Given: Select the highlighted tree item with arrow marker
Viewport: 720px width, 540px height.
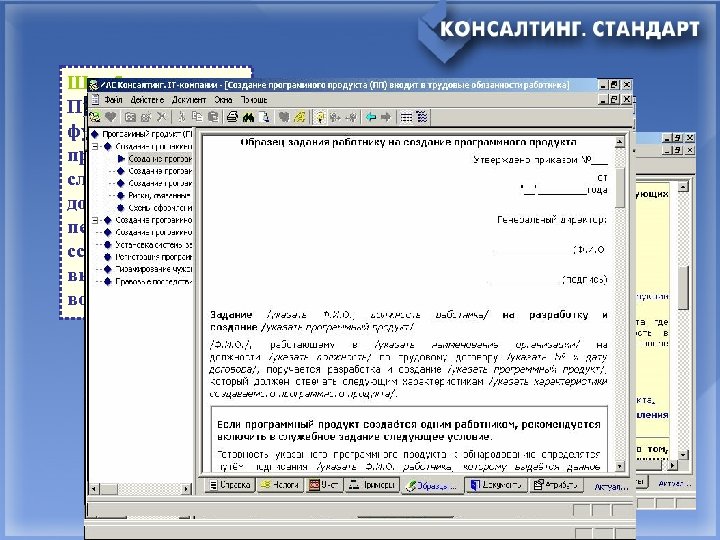Looking at the screenshot, I should pos(159,159).
